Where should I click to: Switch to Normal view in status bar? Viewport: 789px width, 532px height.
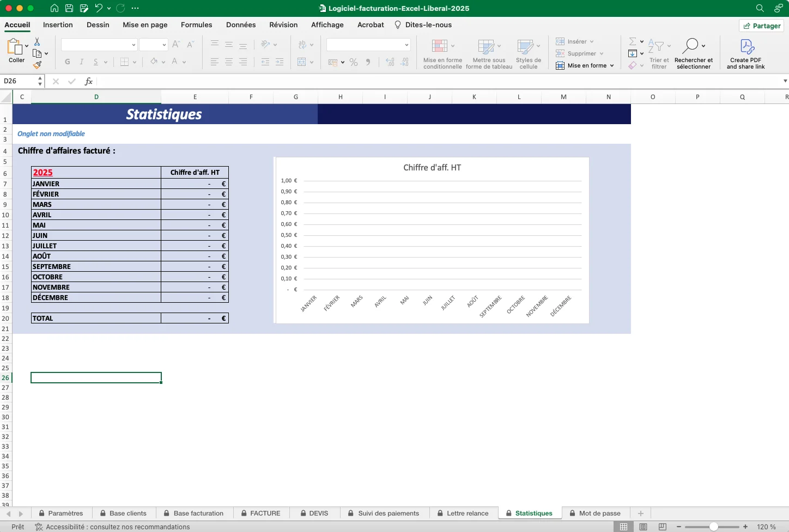point(623,527)
